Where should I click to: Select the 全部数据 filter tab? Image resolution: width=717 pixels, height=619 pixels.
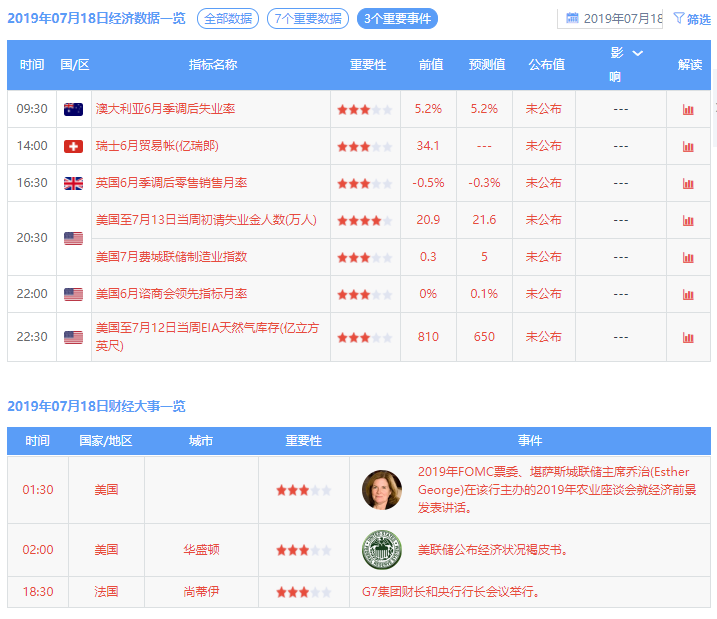pyautogui.click(x=228, y=18)
